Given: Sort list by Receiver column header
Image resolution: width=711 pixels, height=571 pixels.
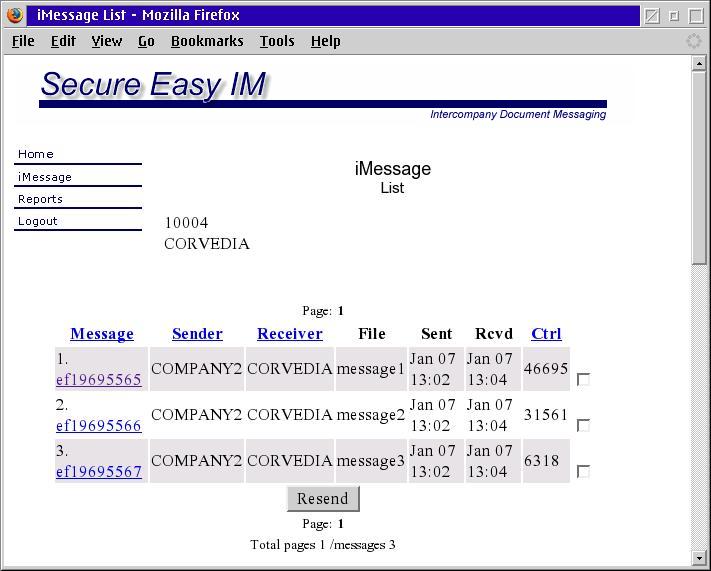Looking at the screenshot, I should coord(290,334).
